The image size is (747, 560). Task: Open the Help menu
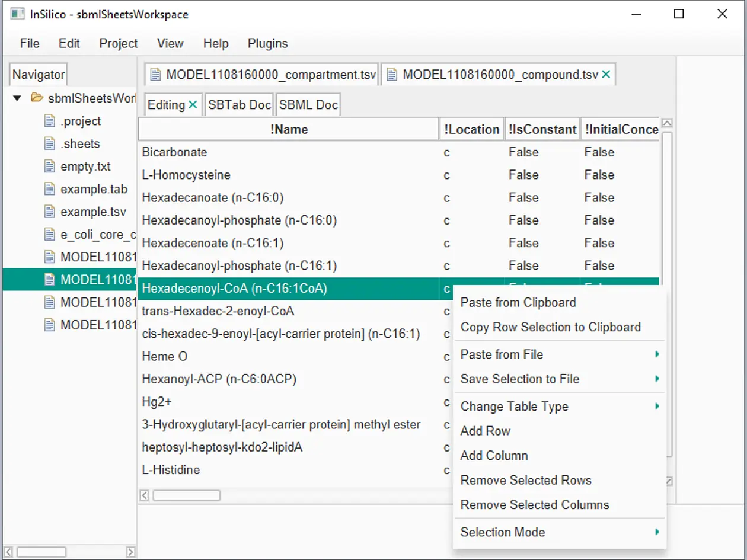(216, 43)
